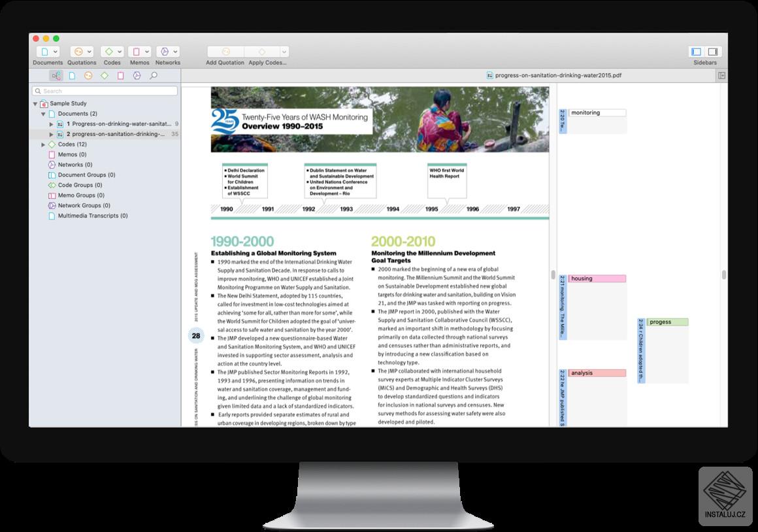This screenshot has height=532, width=758.
Task: Open the Networks toolbar dropdown arrow
Action: coord(176,52)
